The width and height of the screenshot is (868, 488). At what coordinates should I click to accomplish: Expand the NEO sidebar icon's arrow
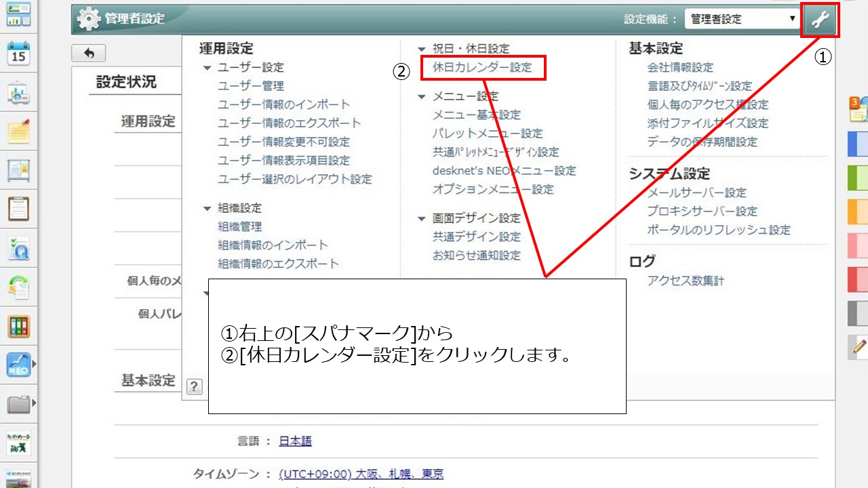[33, 365]
